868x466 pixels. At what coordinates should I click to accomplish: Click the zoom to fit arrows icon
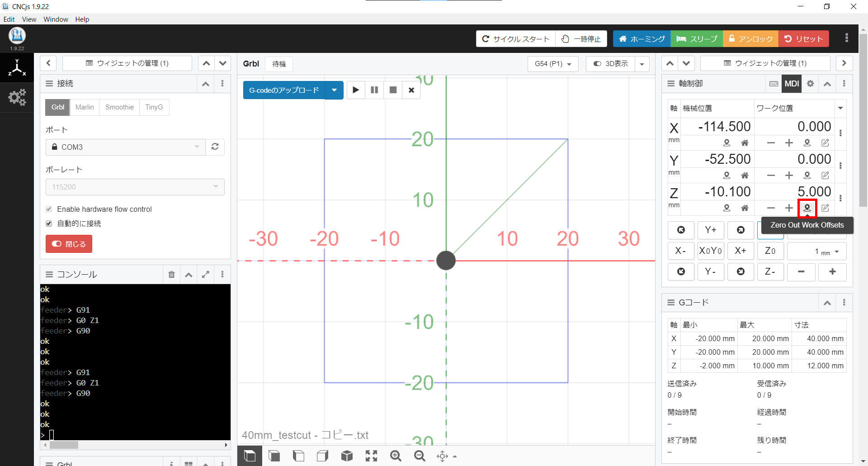coord(371,456)
